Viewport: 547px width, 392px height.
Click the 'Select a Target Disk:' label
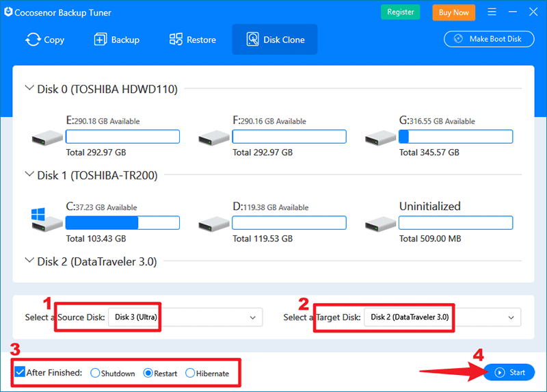pos(322,317)
